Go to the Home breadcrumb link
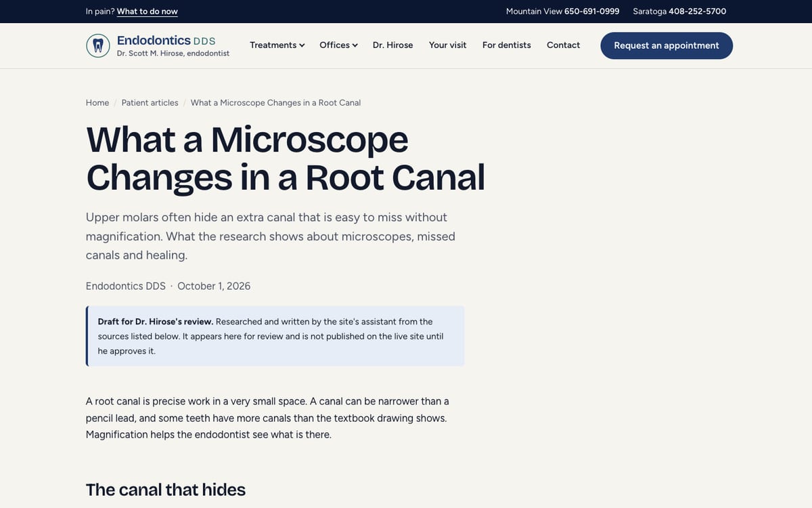This screenshot has height=508, width=812. pyautogui.click(x=97, y=103)
